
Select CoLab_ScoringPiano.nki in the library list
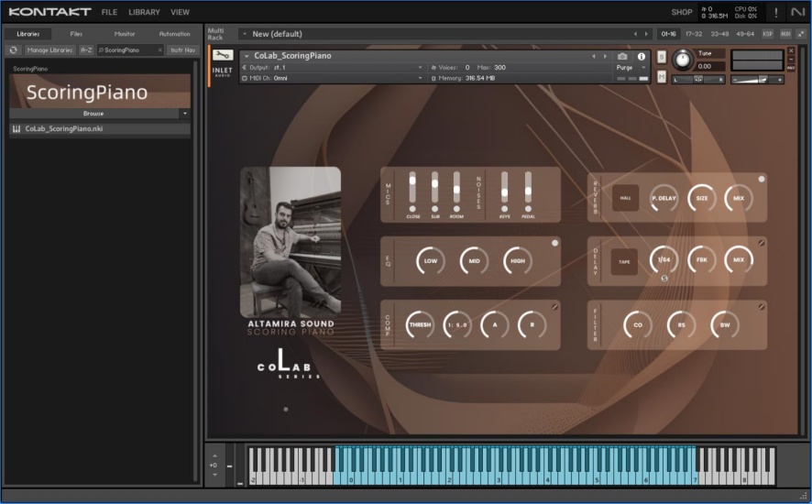click(64, 129)
